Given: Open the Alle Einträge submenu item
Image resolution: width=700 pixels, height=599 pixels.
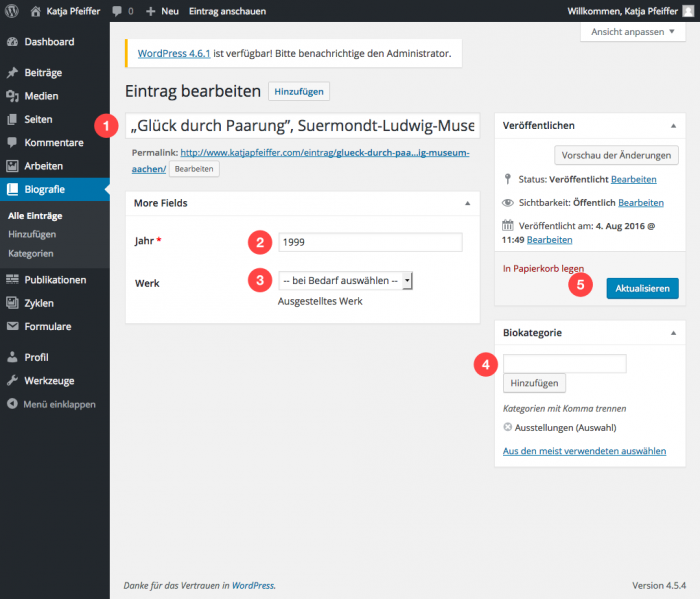Looking at the screenshot, I should [35, 216].
